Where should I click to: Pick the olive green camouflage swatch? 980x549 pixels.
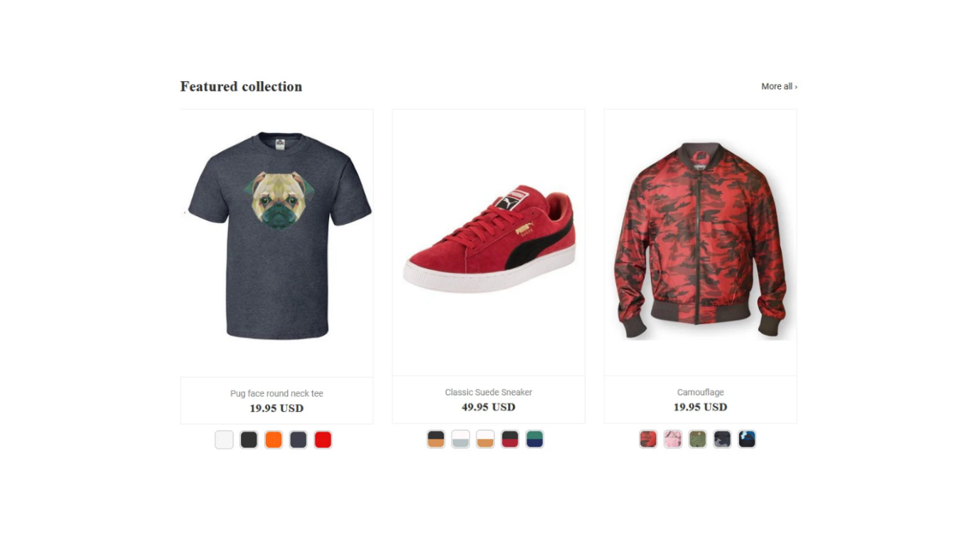[x=697, y=439]
